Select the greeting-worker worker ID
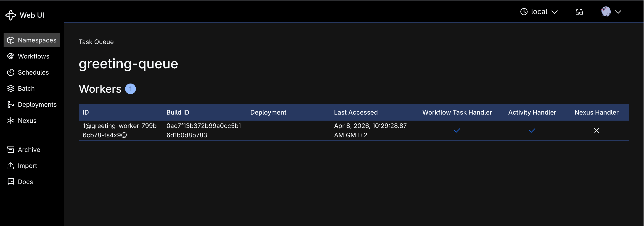Image resolution: width=644 pixels, height=226 pixels. click(x=120, y=130)
